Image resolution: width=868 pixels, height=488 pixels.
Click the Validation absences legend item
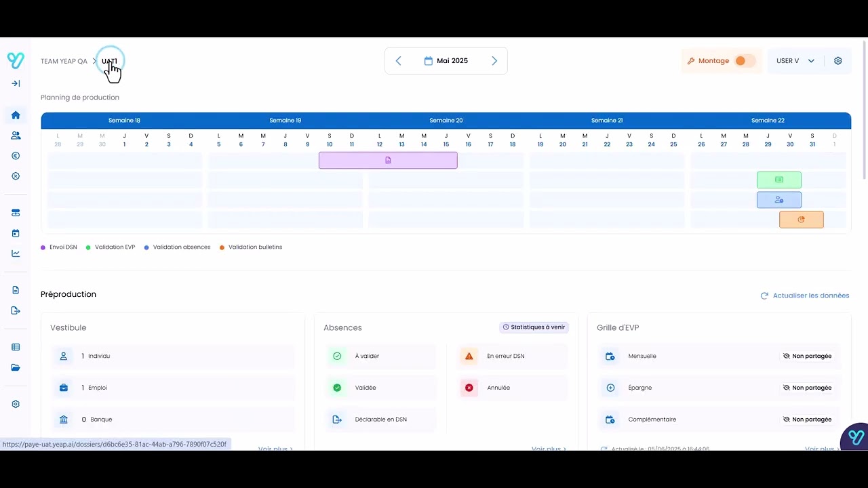[x=178, y=247]
